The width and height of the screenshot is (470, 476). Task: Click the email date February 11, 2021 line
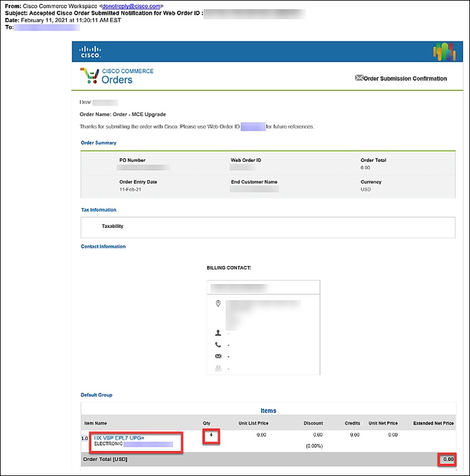[63, 20]
